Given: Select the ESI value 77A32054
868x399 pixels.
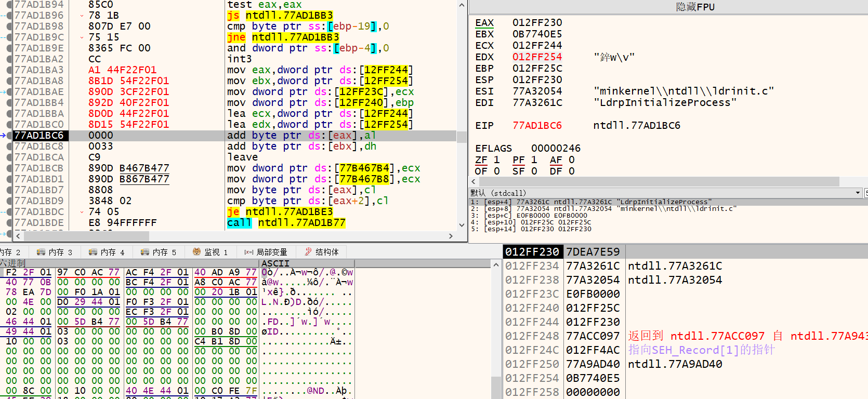Looking at the screenshot, I should point(537,91).
